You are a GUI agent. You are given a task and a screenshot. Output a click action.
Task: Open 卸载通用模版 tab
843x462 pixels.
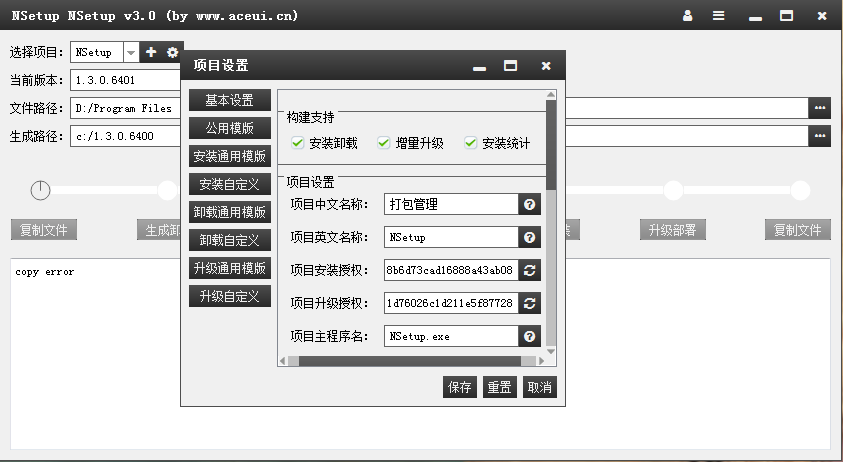click(x=230, y=212)
